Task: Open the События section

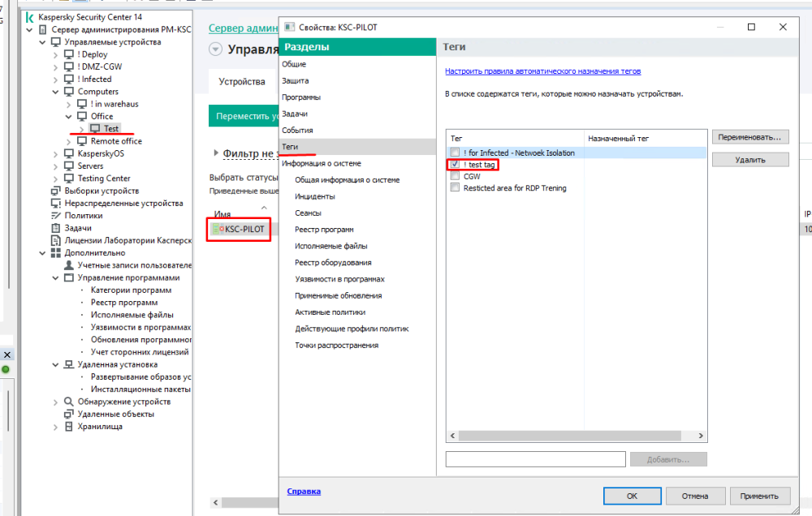Action: (x=297, y=131)
